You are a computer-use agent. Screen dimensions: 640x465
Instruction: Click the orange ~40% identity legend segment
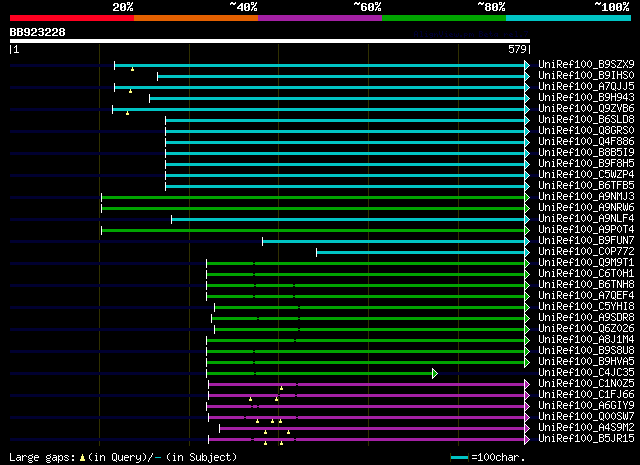[x=196, y=18]
